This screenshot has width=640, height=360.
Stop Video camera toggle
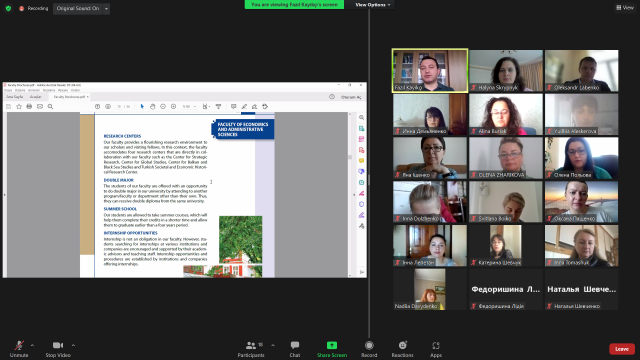point(58,349)
